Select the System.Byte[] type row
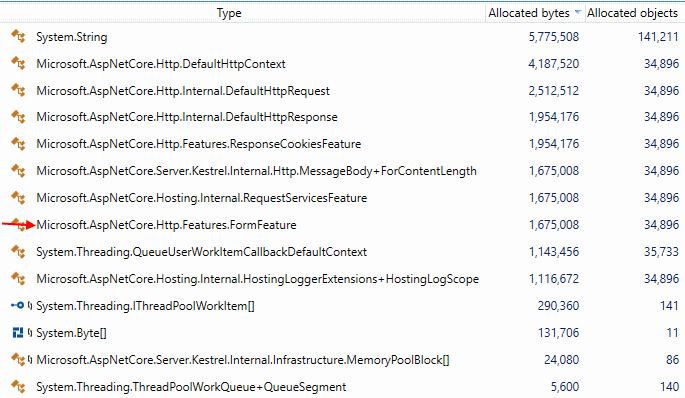The width and height of the screenshot is (685, 398). point(342,333)
